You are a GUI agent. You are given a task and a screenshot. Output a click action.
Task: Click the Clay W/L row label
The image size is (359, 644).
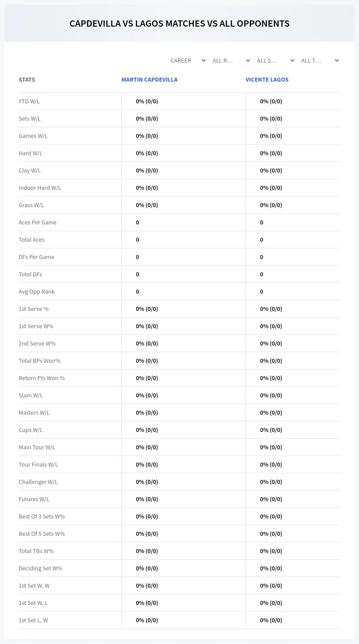pos(30,170)
